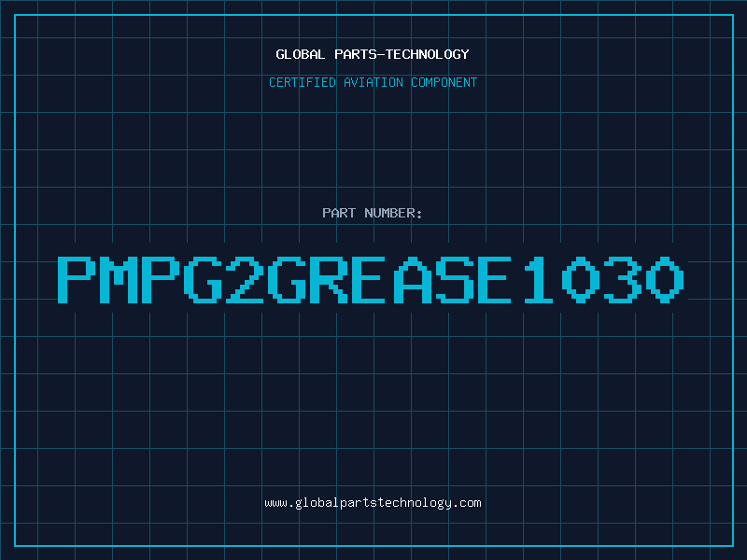Select the part number PMPG2GREASE1030
Viewport: 747px width, 560px height.
coord(371,279)
